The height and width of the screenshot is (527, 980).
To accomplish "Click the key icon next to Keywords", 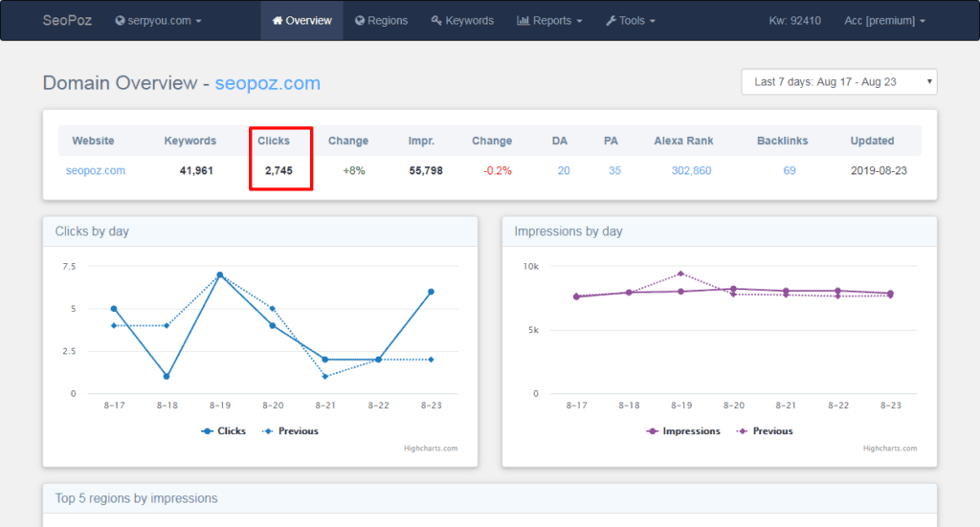I will (x=436, y=21).
